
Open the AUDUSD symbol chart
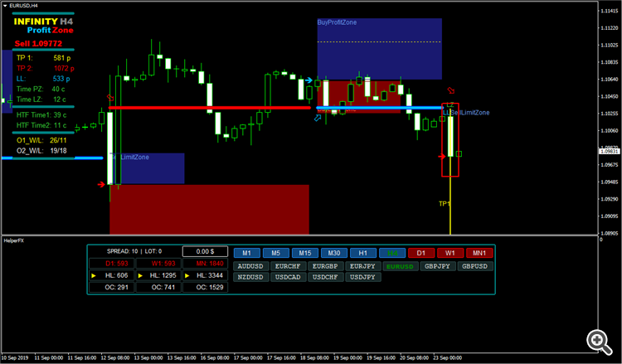point(250,266)
